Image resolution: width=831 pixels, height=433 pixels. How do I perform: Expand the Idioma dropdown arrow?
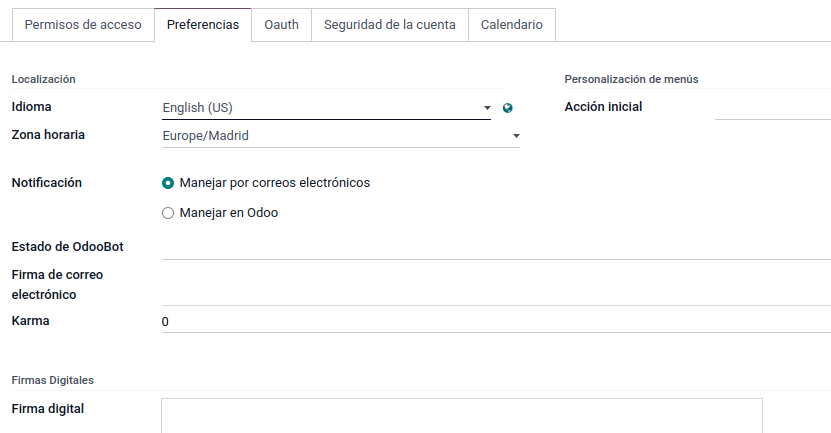pyautogui.click(x=487, y=108)
